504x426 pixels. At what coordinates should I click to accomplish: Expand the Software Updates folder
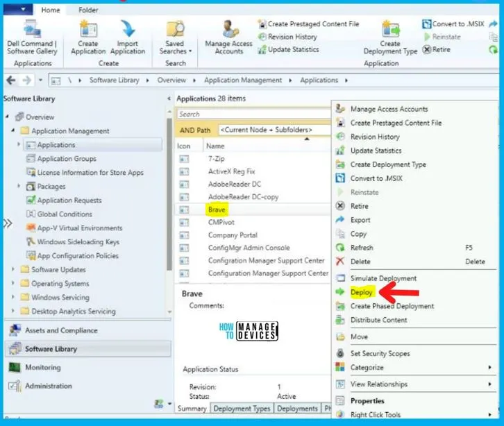13,270
